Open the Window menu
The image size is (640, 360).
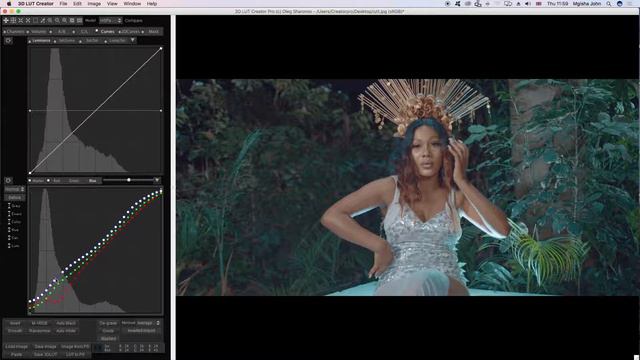[x=132, y=4]
